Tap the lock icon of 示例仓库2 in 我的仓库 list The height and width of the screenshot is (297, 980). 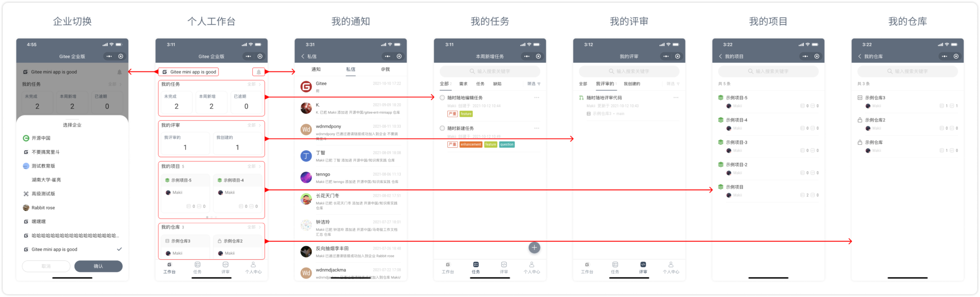click(x=860, y=120)
